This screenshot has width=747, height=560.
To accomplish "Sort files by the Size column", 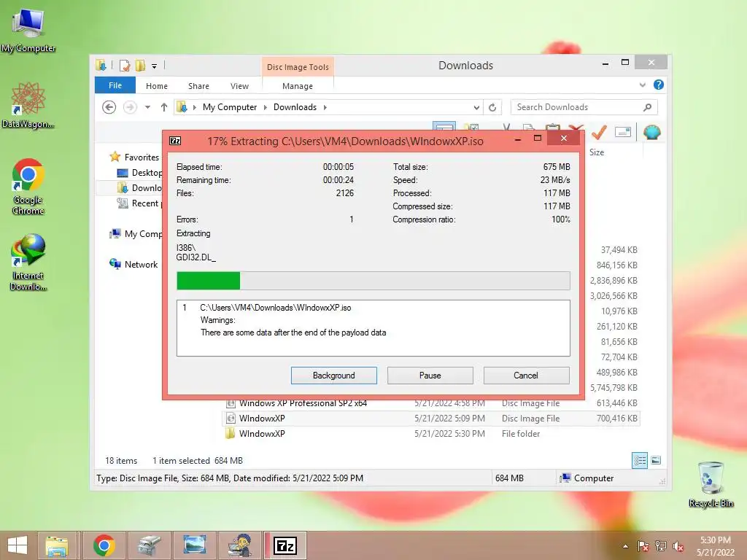I will coord(597,152).
